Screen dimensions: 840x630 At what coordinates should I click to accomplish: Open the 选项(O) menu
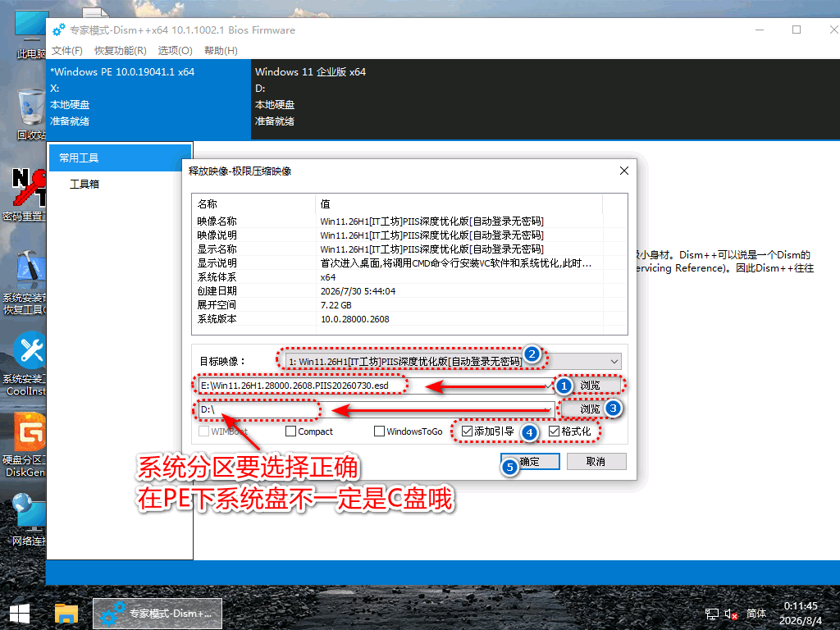176,50
